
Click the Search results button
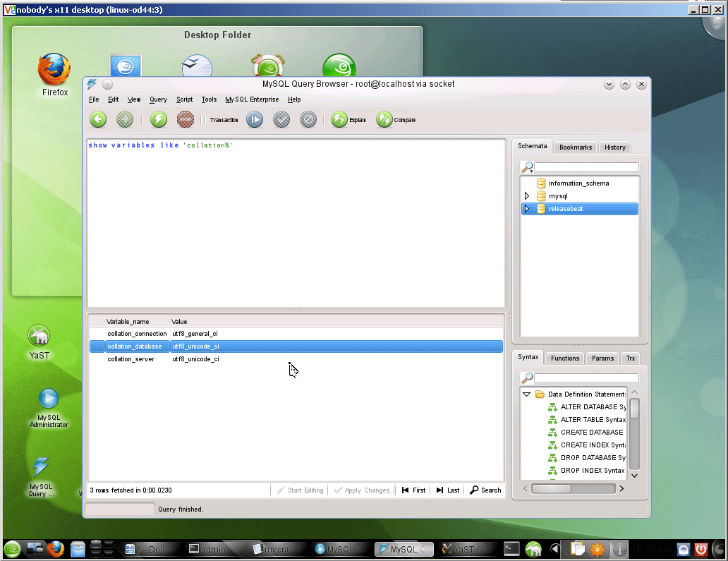click(485, 490)
